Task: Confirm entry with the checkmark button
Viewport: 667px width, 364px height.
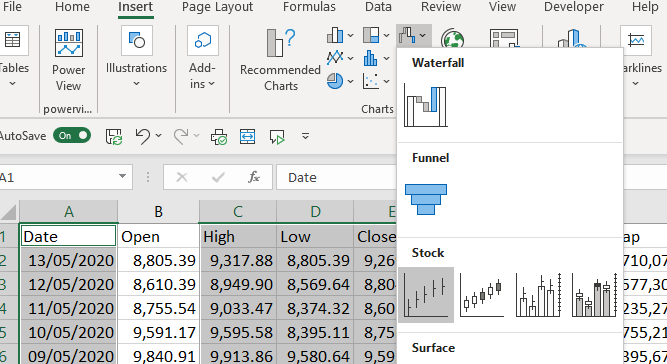Action: coord(218,177)
